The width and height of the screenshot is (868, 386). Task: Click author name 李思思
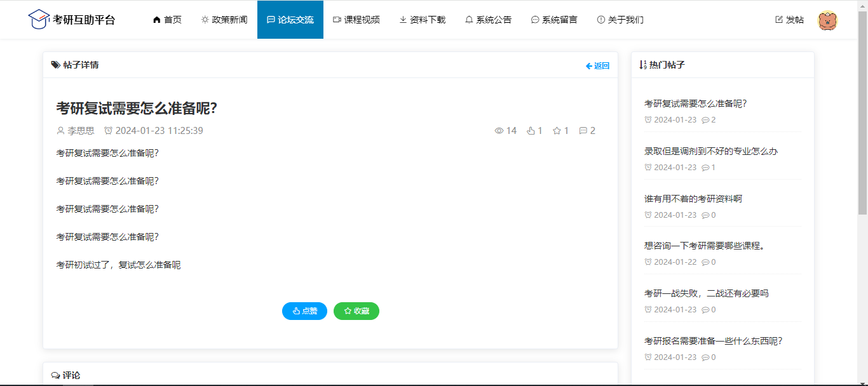[x=81, y=131]
